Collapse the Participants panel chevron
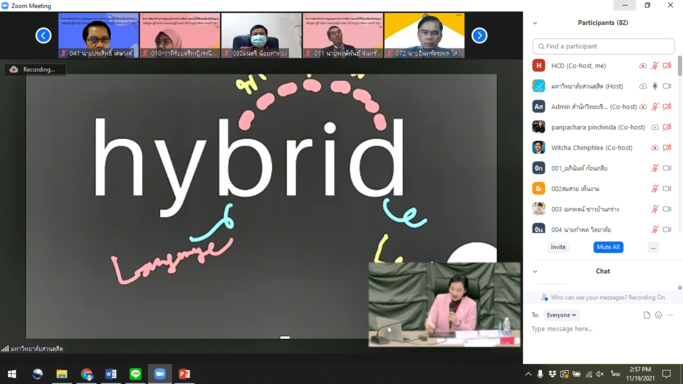Screen dimensions: 683x384 point(535,23)
